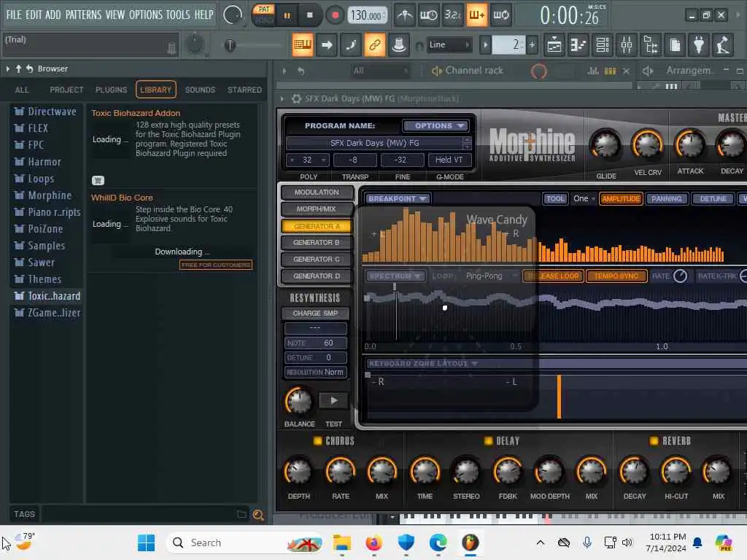Toggle loop recording icon

point(500,15)
